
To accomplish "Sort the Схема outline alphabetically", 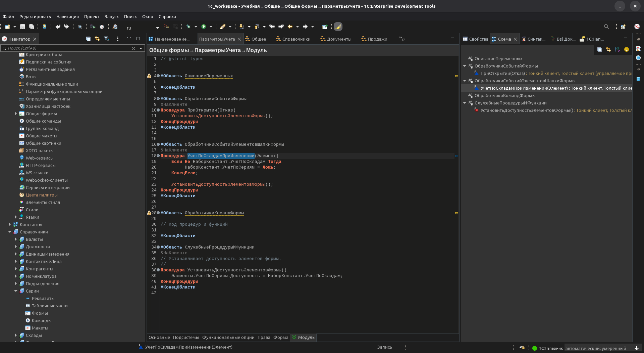I will [618, 50].
